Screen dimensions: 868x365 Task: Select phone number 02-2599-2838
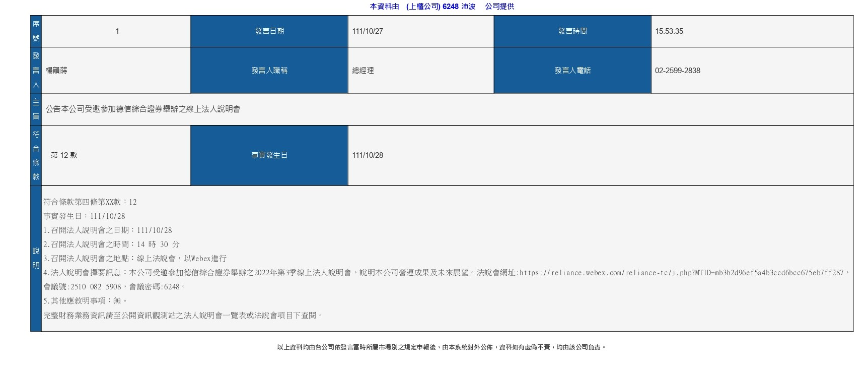click(678, 71)
